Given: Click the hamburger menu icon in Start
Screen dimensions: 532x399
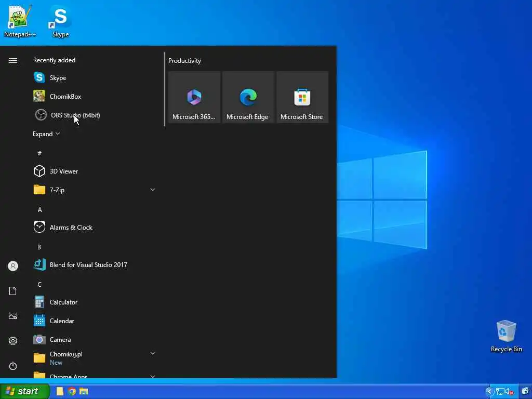Looking at the screenshot, I should [13, 60].
